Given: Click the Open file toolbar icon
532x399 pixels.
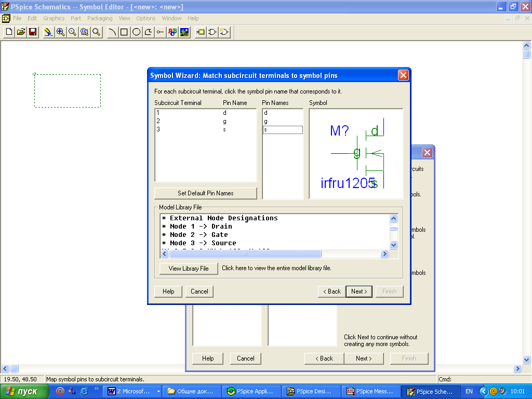Looking at the screenshot, I should point(21,32).
